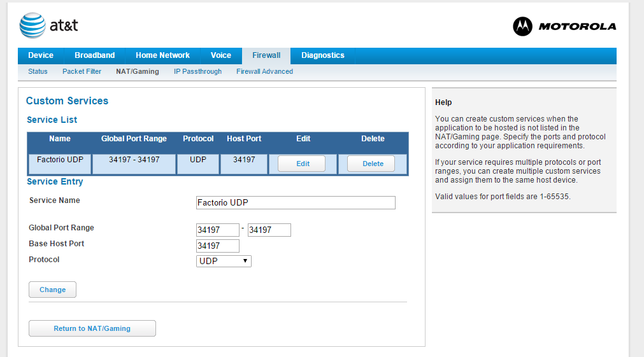Click the Motorola logo
The width and height of the screenshot is (644, 357).
click(x=564, y=26)
